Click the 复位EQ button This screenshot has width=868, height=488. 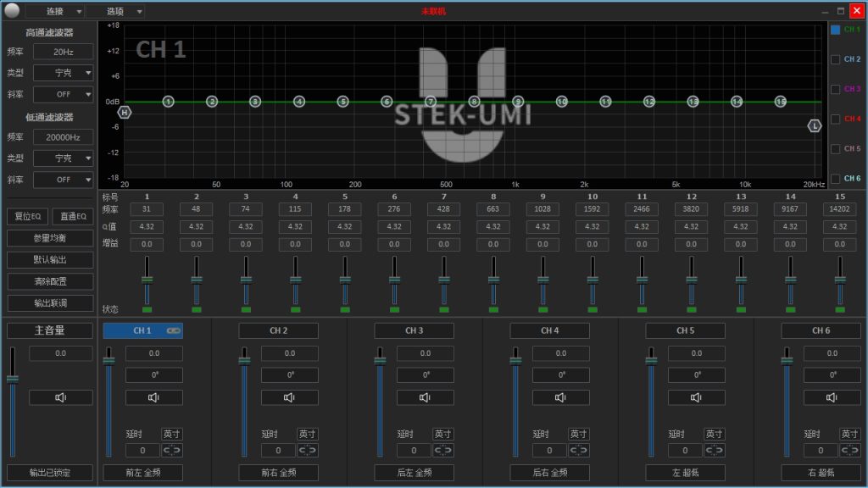(x=28, y=216)
